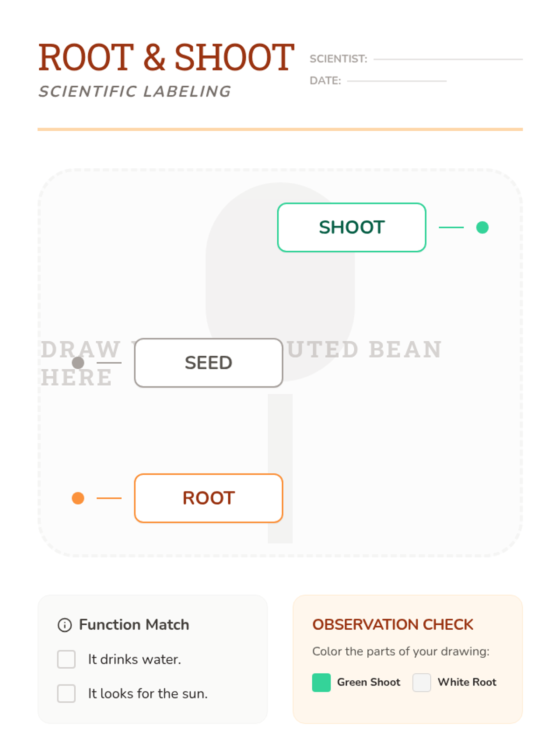Click the Scientific Labeling subtitle

click(135, 92)
